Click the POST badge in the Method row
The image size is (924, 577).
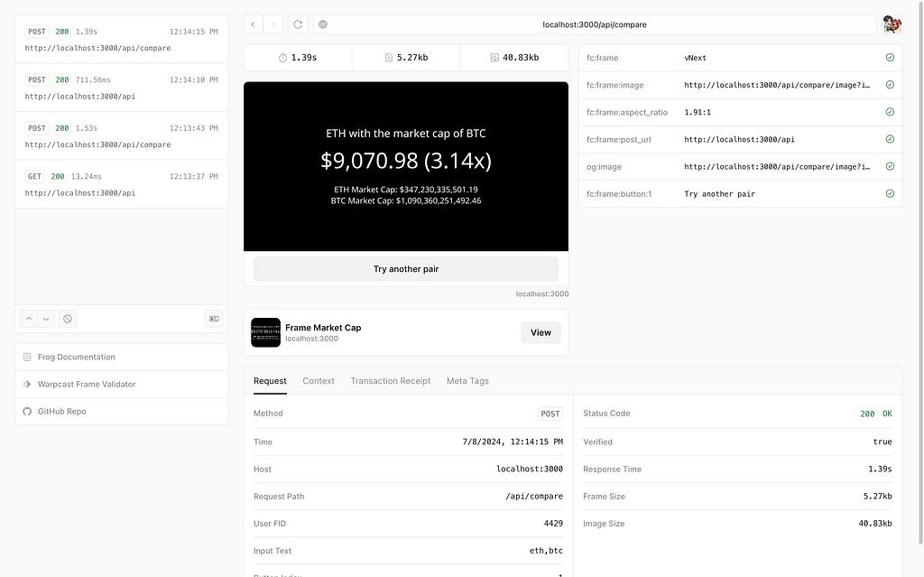550,414
